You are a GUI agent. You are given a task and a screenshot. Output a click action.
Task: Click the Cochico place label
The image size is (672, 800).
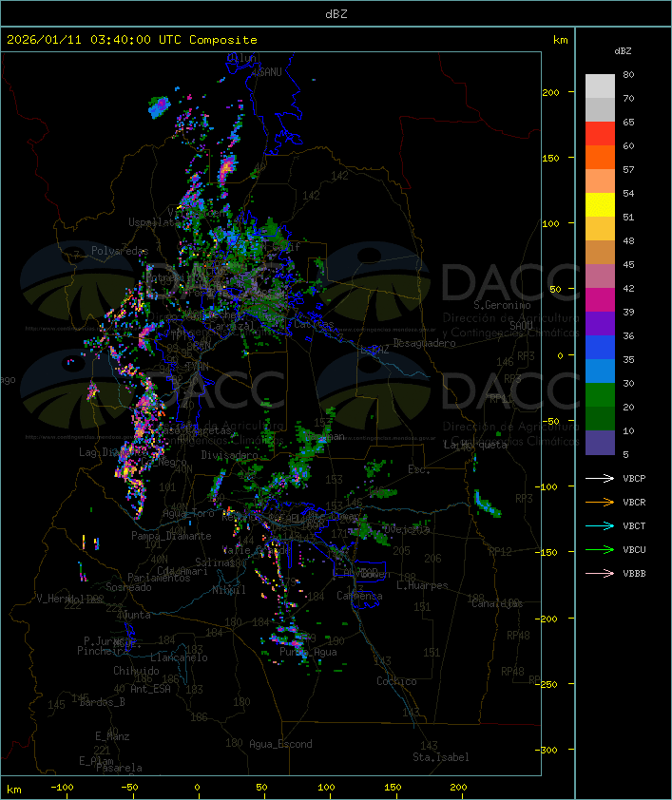[396, 681]
